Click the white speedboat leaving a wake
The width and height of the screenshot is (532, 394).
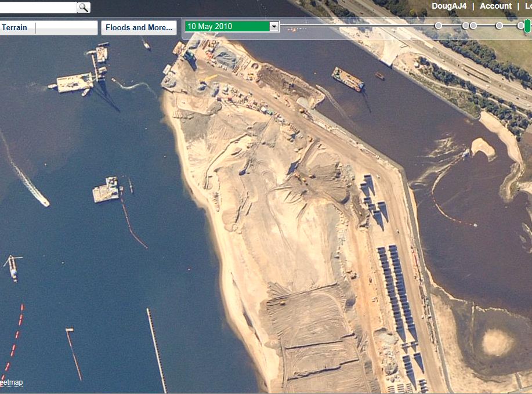41,200
